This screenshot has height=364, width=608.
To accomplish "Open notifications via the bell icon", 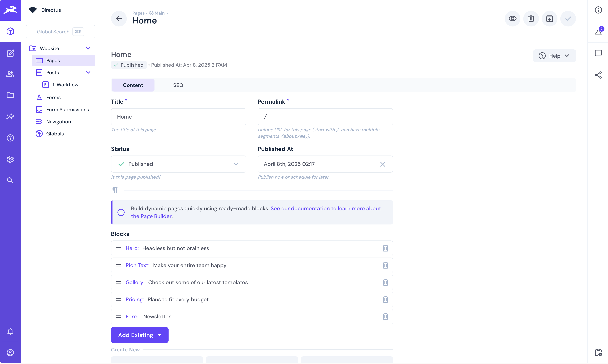I will pyautogui.click(x=10, y=331).
